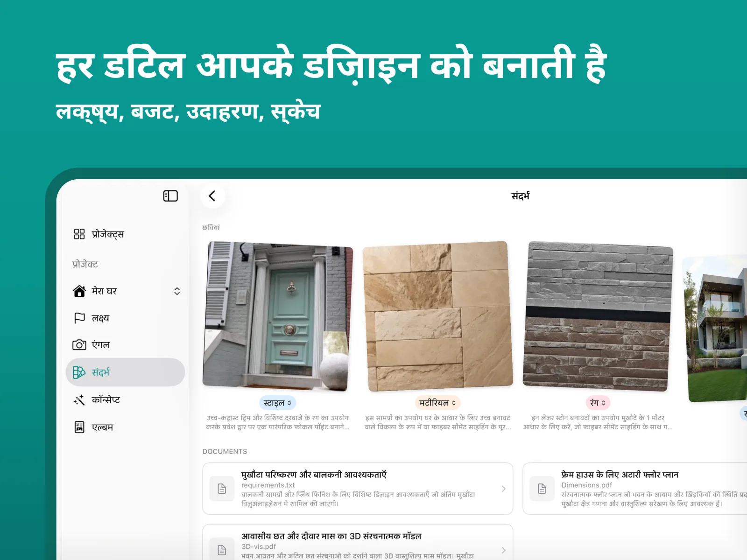Select प्रोजेक्ट्स menu item

[125, 234]
